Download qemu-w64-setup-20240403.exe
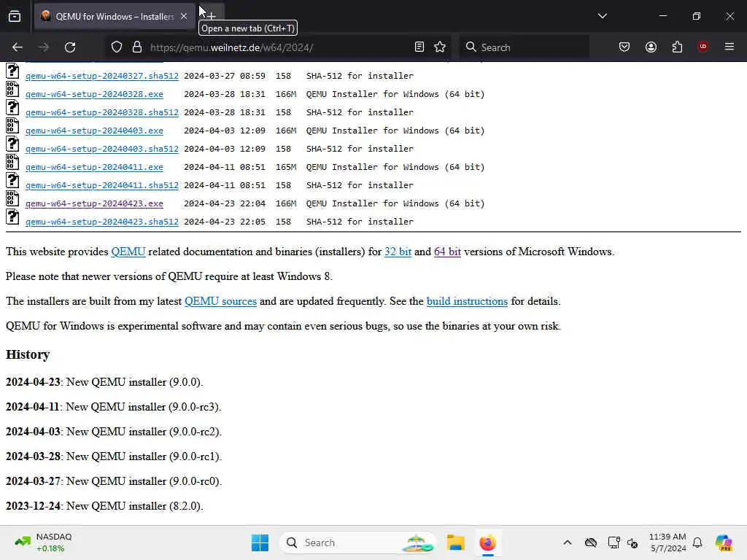The height and width of the screenshot is (560, 747). (x=94, y=131)
